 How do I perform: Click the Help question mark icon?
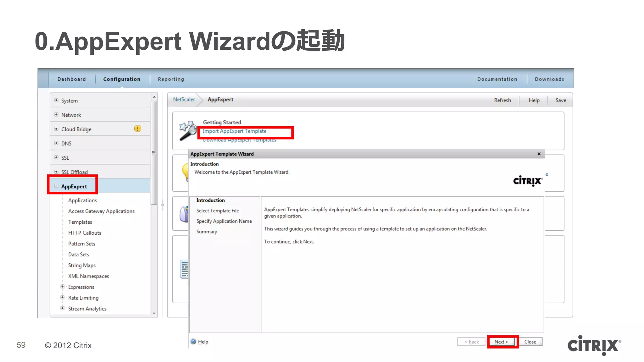[193, 342]
